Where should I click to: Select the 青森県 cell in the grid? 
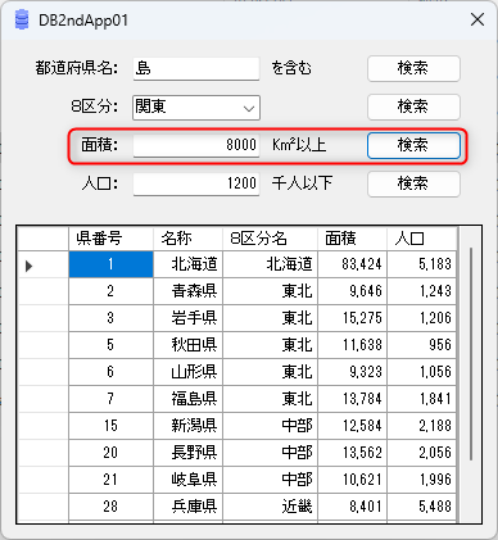click(188, 291)
